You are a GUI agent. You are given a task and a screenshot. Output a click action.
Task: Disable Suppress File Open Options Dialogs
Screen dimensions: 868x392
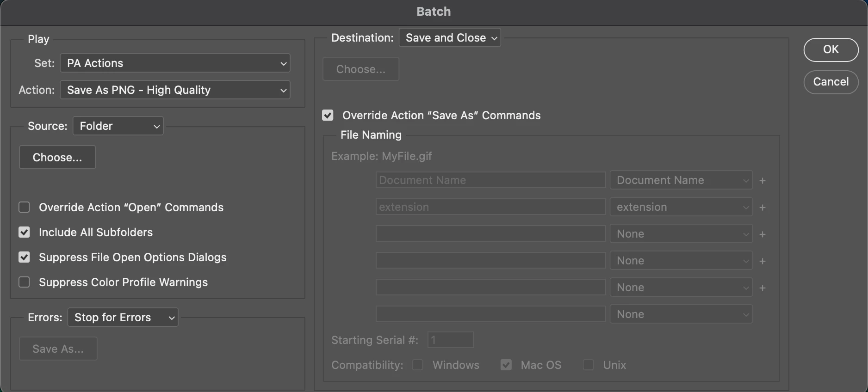24,257
